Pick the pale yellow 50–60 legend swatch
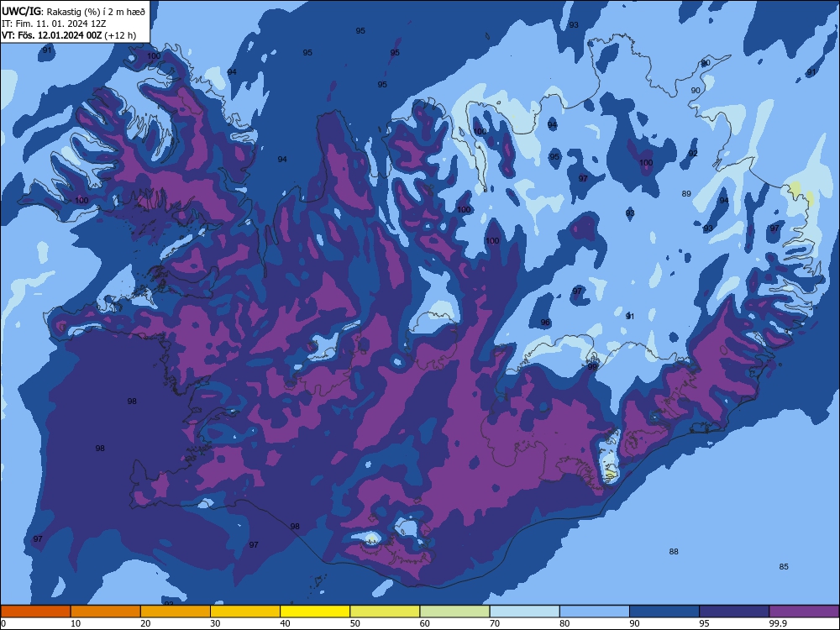 pyautogui.click(x=386, y=612)
